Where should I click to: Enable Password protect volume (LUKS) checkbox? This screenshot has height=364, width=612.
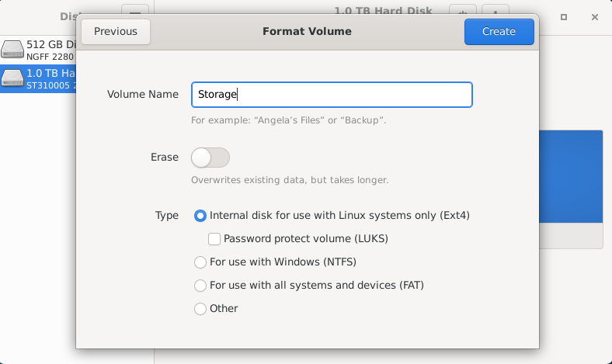pyautogui.click(x=214, y=239)
